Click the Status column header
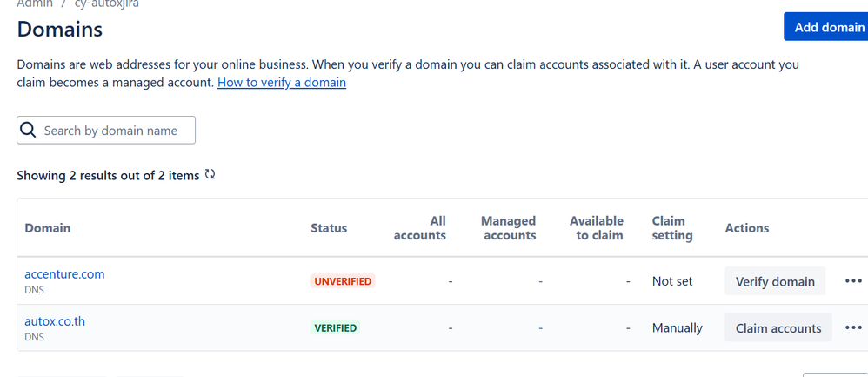The height and width of the screenshot is (377, 868). [x=329, y=228]
